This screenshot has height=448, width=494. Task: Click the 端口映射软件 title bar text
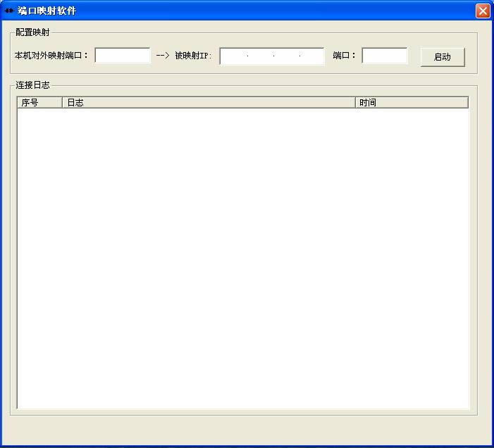[47, 11]
